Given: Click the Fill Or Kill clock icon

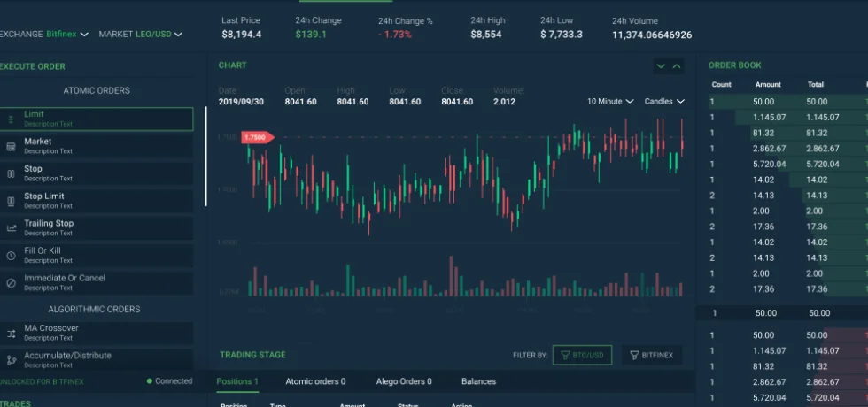Looking at the screenshot, I should click(x=11, y=256).
